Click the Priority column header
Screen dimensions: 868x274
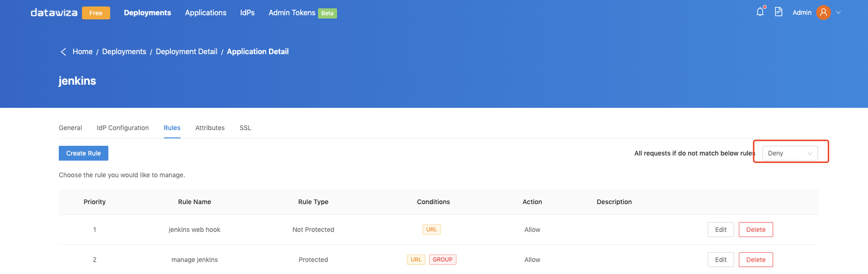tap(95, 202)
